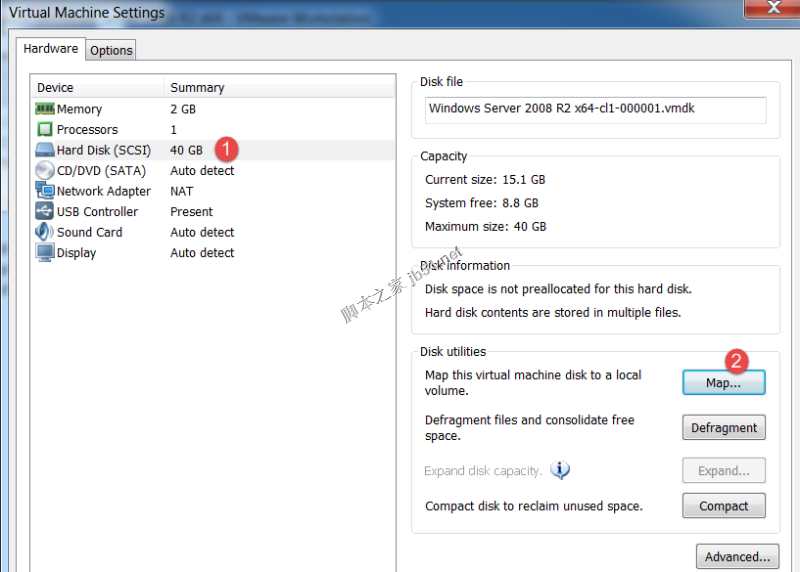Screen dimensions: 800x572
Task: Click the Current size: 15.1 GB text
Action: (x=485, y=180)
